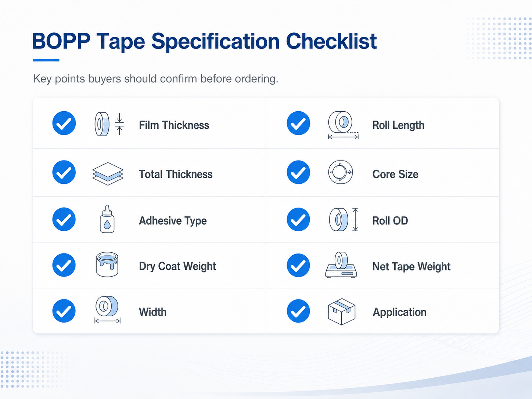The height and width of the screenshot is (399, 532).
Task: Select the stacked layers Total Thickness icon
Action: pyautogui.click(x=108, y=174)
